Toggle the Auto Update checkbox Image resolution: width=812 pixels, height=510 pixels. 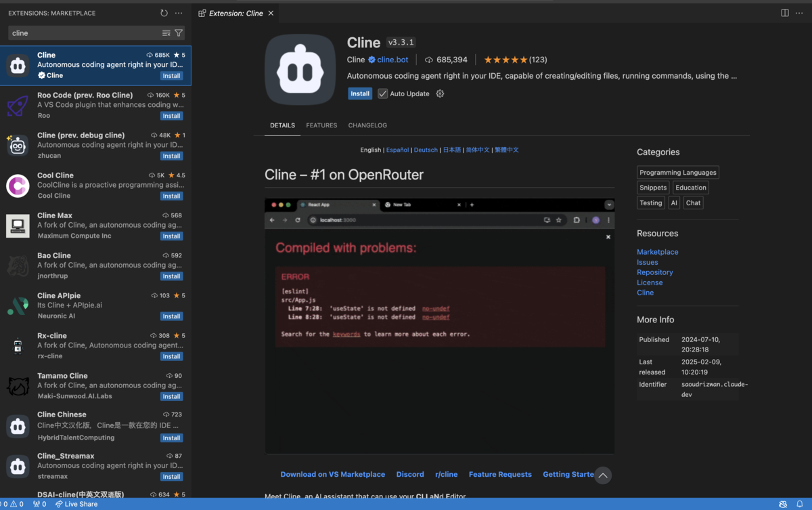tap(383, 93)
